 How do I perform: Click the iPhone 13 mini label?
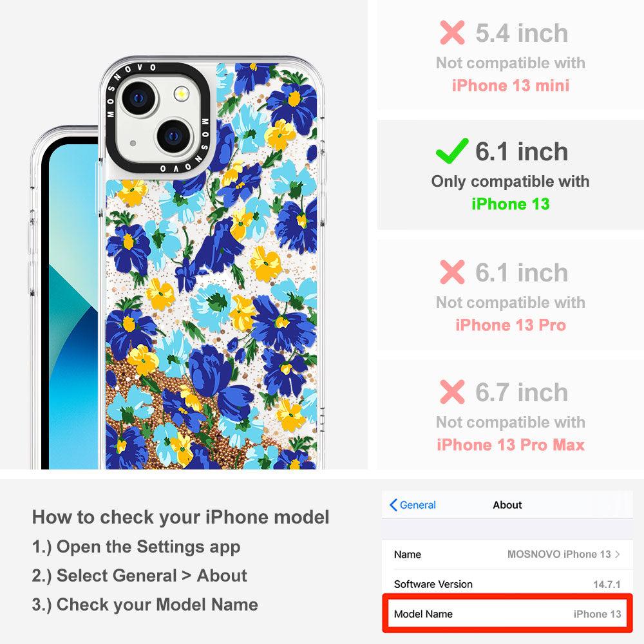tap(511, 86)
